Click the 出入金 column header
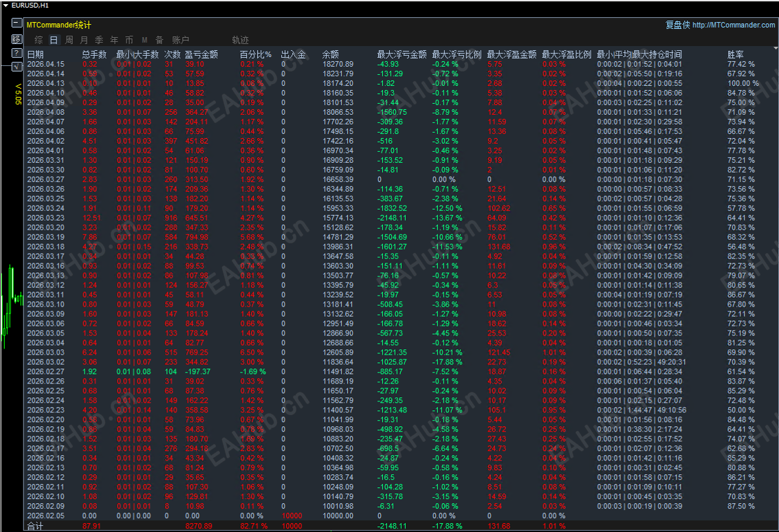Image resolution: width=779 pixels, height=532 pixels. pyautogui.click(x=293, y=54)
